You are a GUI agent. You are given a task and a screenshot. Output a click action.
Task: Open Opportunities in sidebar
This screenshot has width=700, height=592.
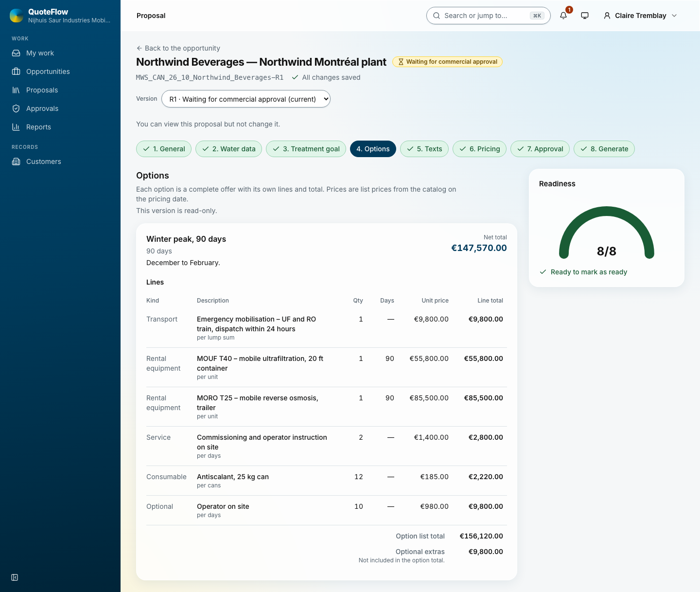coord(60,72)
